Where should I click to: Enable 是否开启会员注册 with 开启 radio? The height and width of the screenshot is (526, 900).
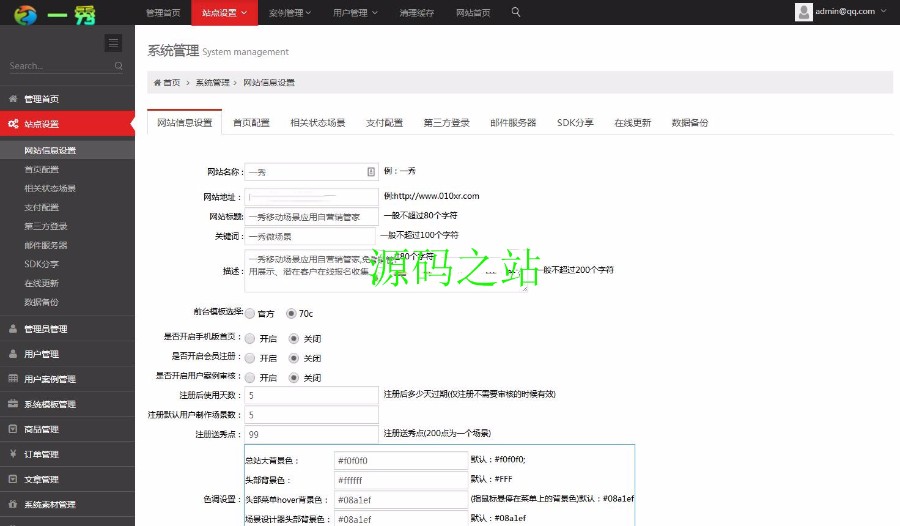point(250,358)
